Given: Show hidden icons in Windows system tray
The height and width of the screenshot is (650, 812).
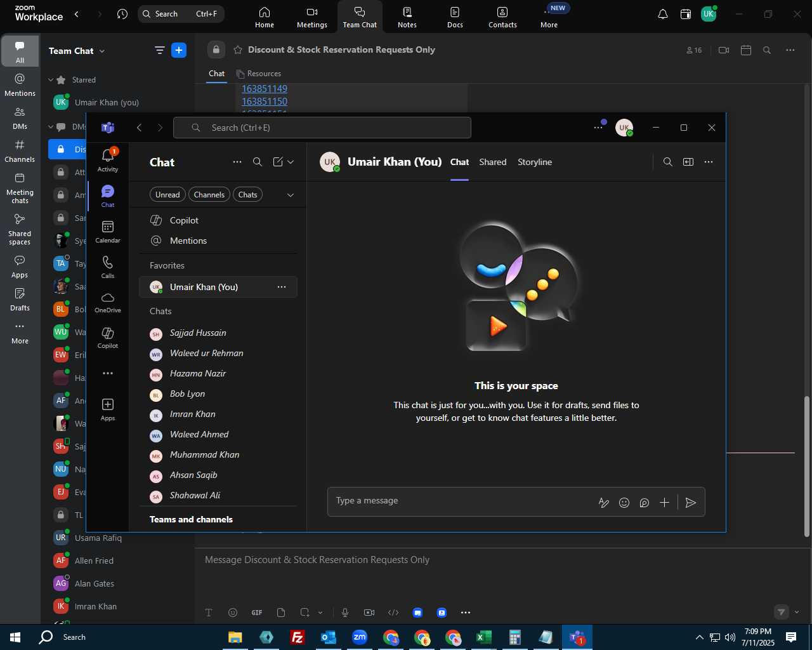Looking at the screenshot, I should 699,637.
